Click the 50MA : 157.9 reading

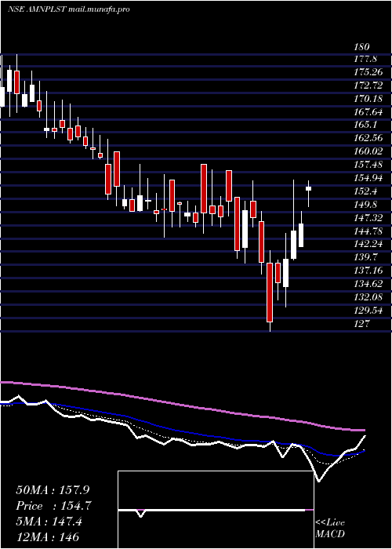point(54,490)
